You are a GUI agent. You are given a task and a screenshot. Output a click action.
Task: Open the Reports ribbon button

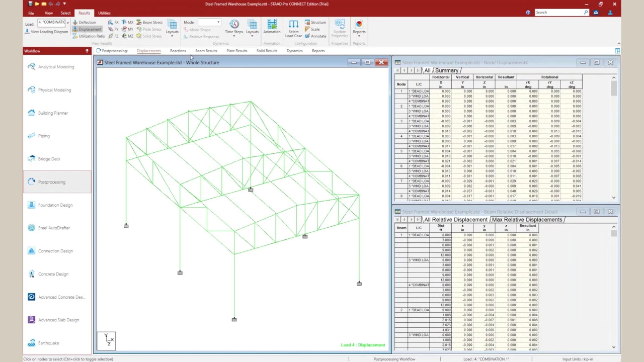click(x=359, y=28)
